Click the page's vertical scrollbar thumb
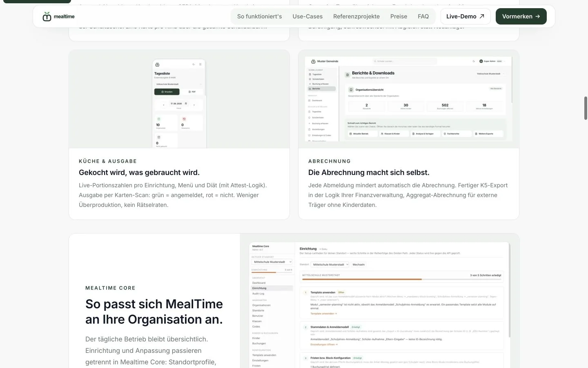The width and height of the screenshot is (588, 368). point(586,108)
